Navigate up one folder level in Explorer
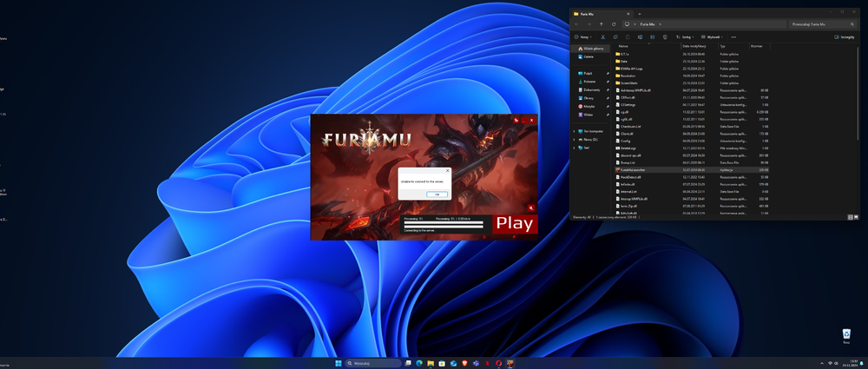 [602, 24]
